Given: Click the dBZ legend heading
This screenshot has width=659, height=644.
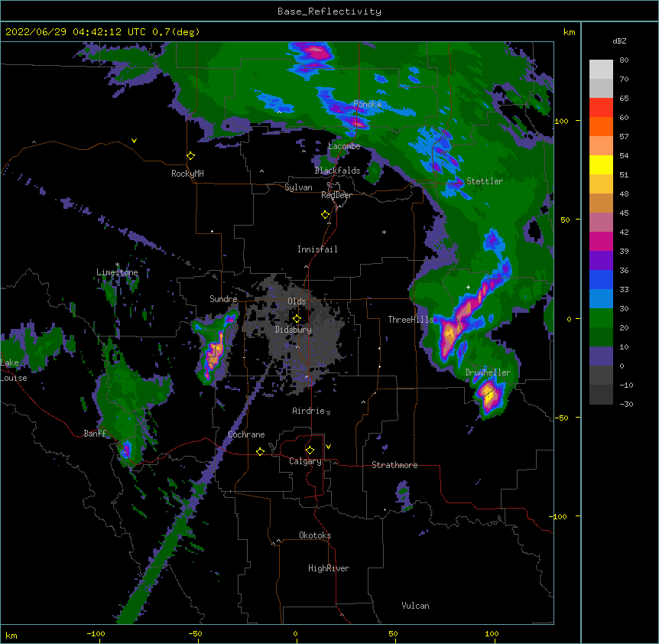Looking at the screenshot, I should (619, 41).
